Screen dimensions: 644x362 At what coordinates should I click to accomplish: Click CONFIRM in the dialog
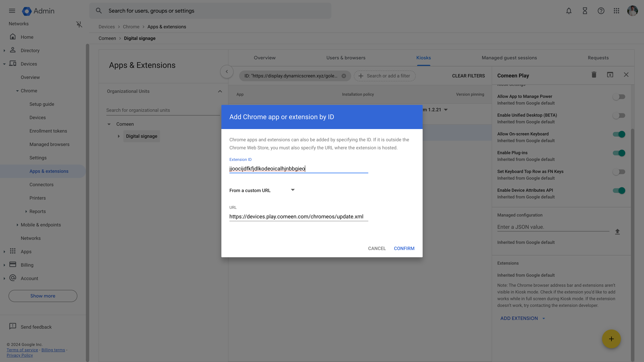404,248
